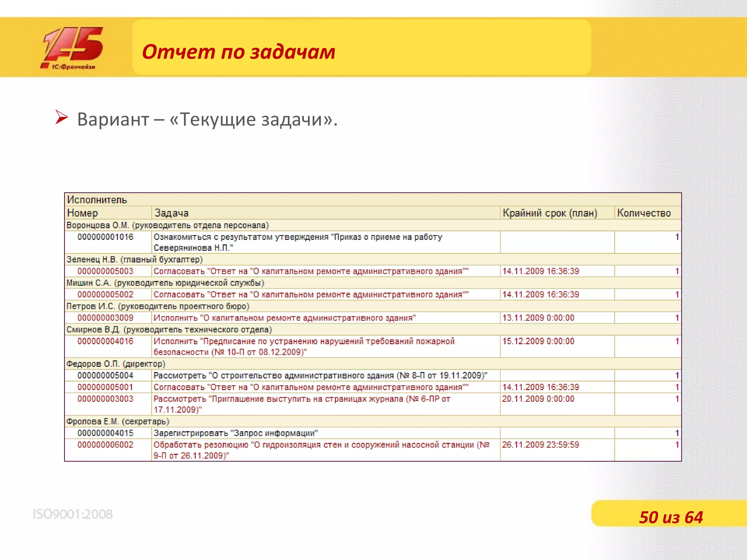Click the task text in row 000000005002
The image size is (747, 560).
pyautogui.click(x=311, y=295)
